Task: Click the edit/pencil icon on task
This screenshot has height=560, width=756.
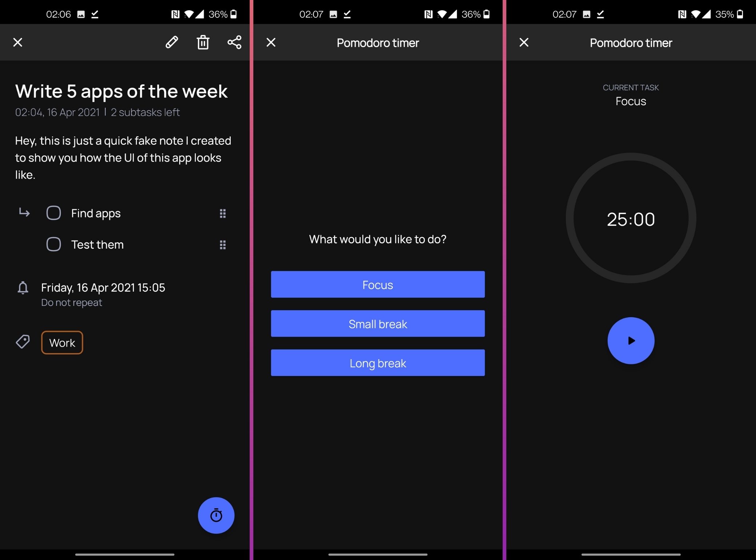Action: (x=172, y=41)
